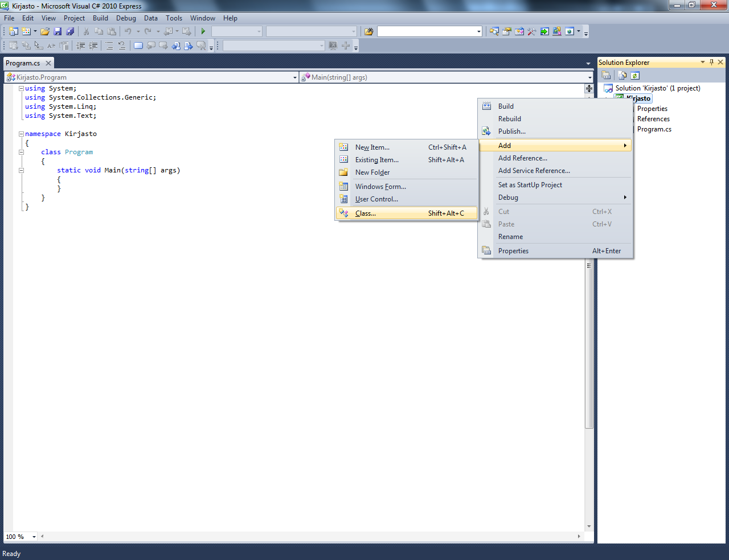This screenshot has width=729, height=560.
Task: Click the Start Debugging green arrow
Action: [x=203, y=31]
